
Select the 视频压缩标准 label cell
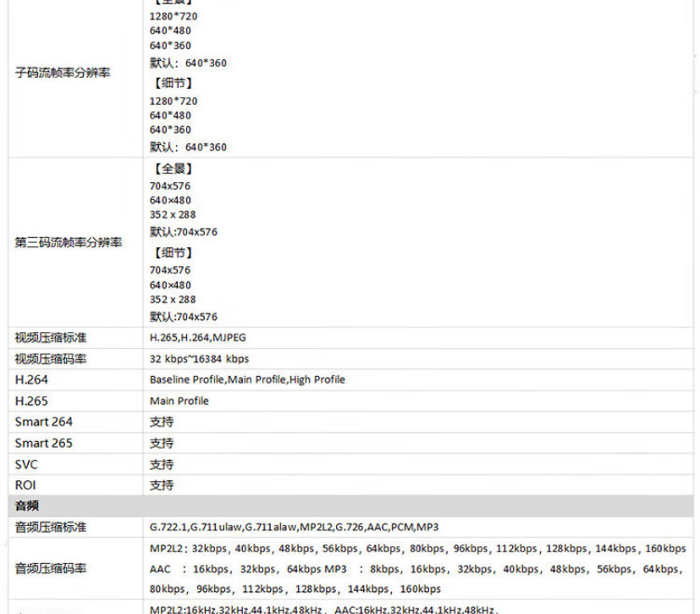coord(51,338)
